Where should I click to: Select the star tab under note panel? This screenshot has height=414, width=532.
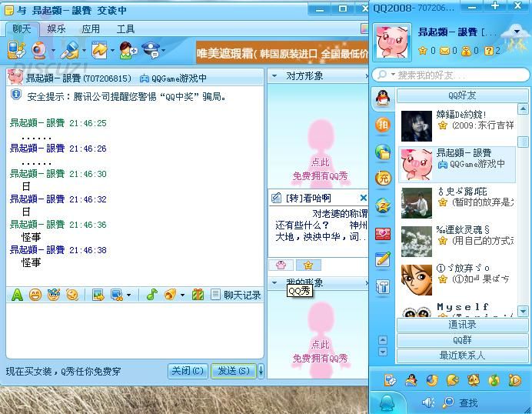[308, 265]
